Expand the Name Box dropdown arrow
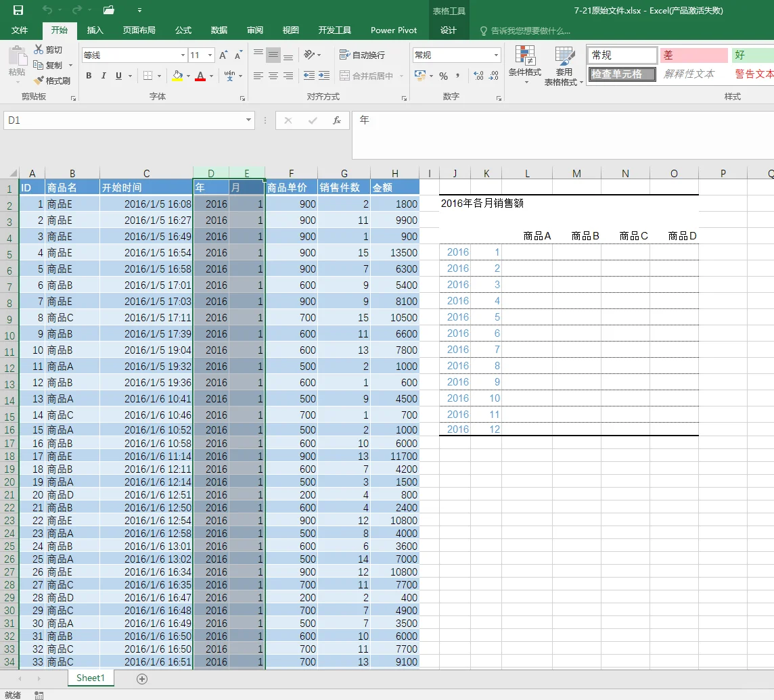This screenshot has height=700, width=774. (x=248, y=120)
